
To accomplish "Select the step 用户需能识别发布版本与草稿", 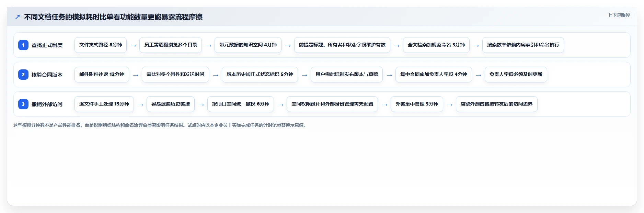I will (x=347, y=75).
